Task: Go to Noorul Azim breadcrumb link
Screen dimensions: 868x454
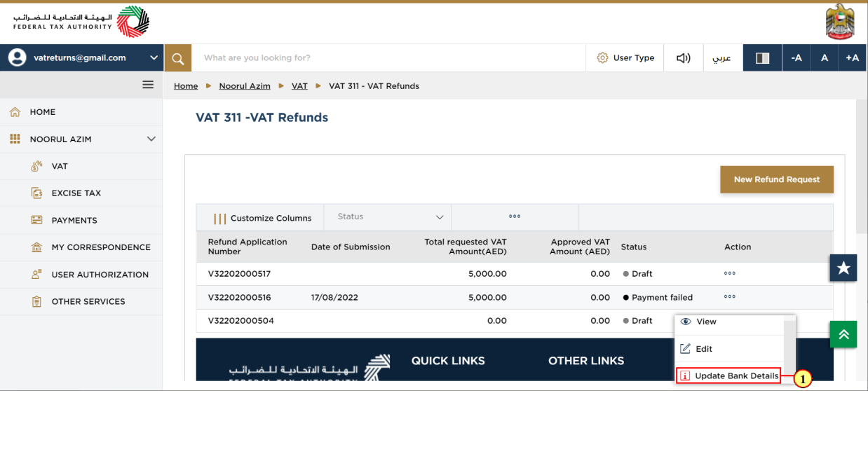Action: point(245,86)
